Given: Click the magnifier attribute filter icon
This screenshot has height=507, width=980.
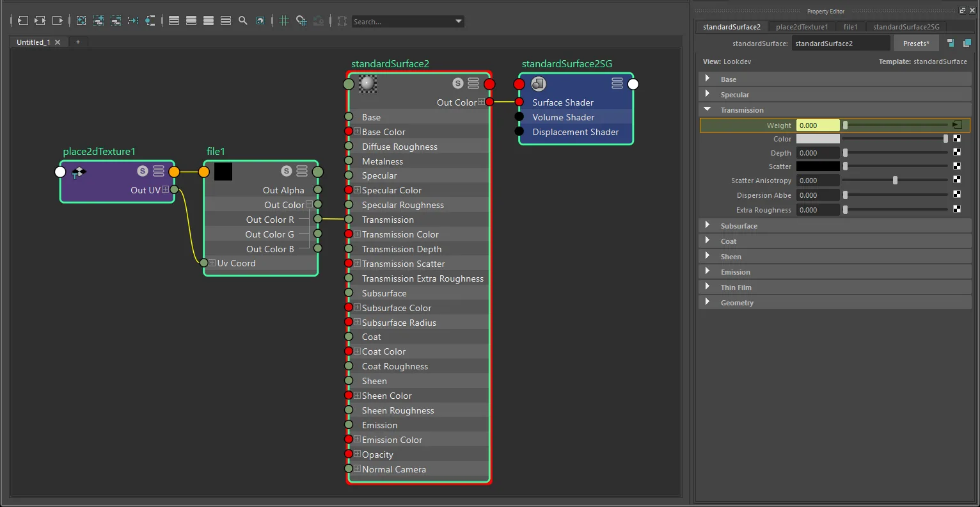Looking at the screenshot, I should (243, 21).
